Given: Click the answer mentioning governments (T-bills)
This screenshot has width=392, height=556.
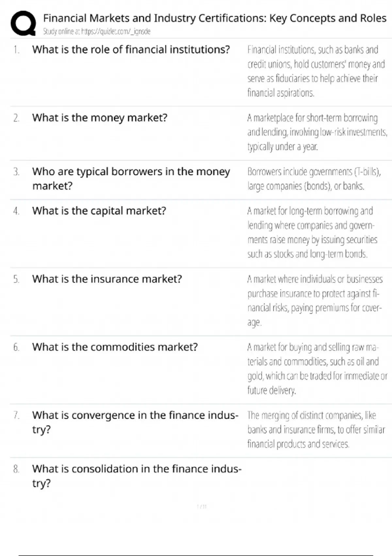Looking at the screenshot, I should pyautogui.click(x=314, y=179).
